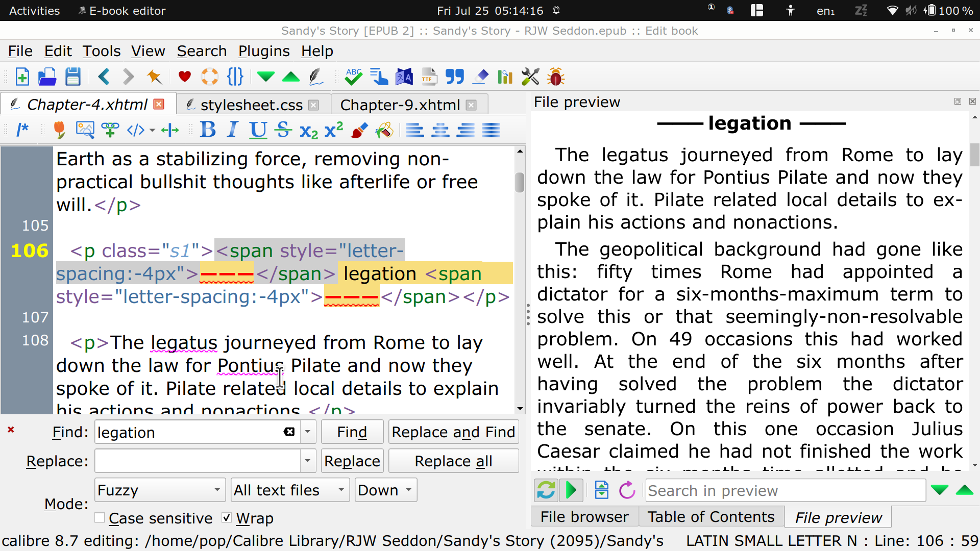Open the Plugins menu
The image size is (980, 551).
[x=264, y=51]
